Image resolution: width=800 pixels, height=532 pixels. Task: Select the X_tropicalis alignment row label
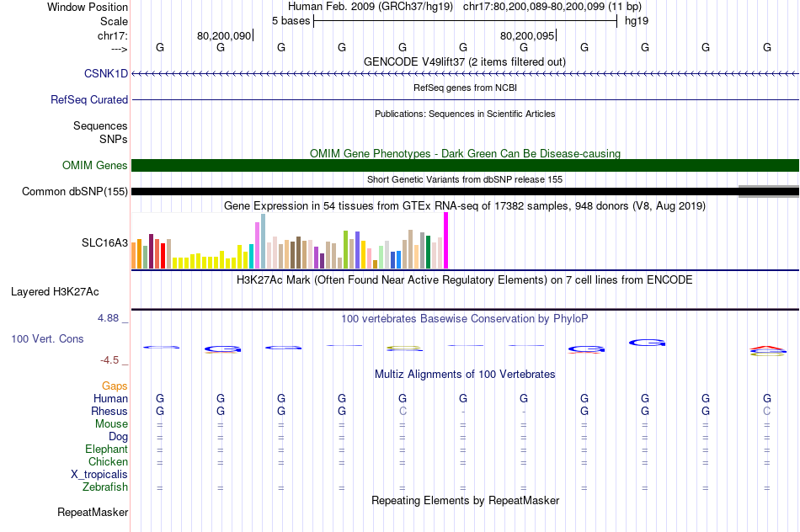[x=99, y=475]
